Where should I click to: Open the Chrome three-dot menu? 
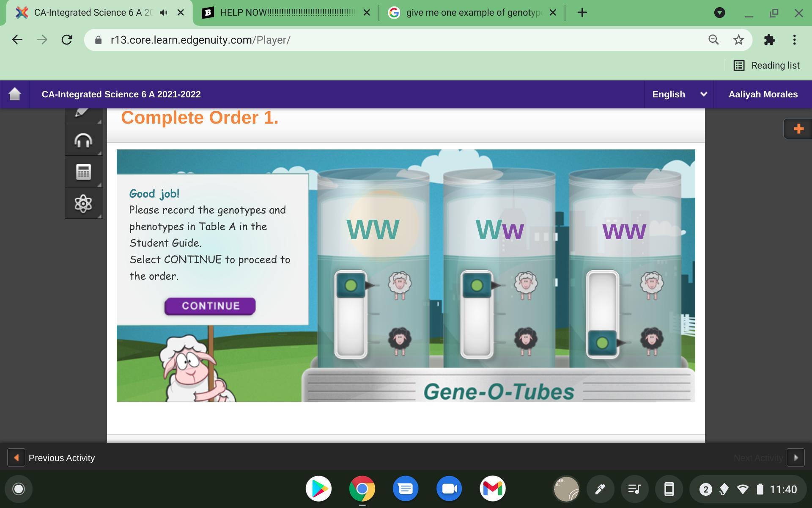[x=794, y=40]
